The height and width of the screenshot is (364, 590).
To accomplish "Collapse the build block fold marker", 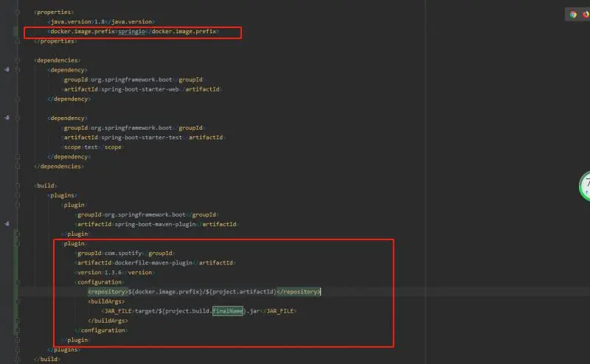I will coord(17,186).
